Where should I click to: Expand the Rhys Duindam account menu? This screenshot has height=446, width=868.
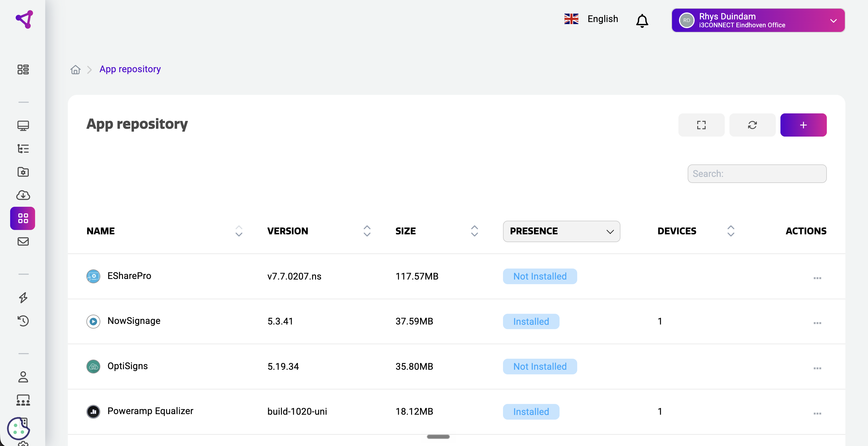(x=758, y=20)
